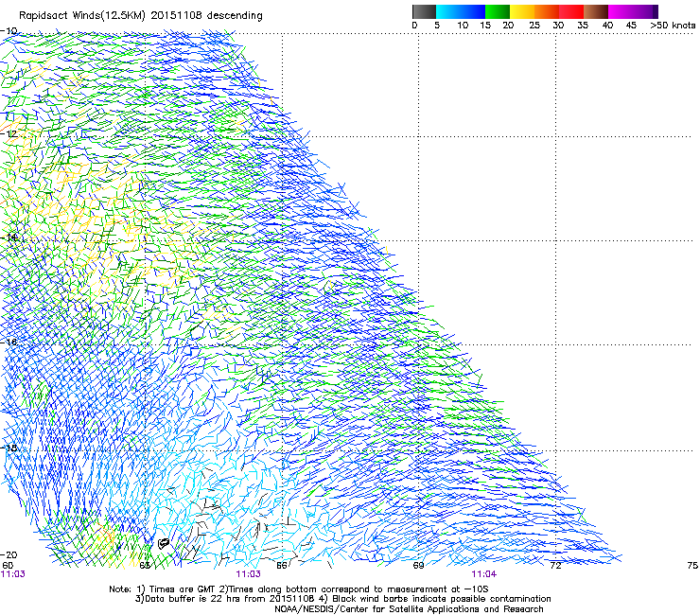Viewport: 700px width, 615px height.
Task: Click the plot title "Rapidsact Winds(12.5KM) 20151108 descending"
Action: [x=141, y=16]
